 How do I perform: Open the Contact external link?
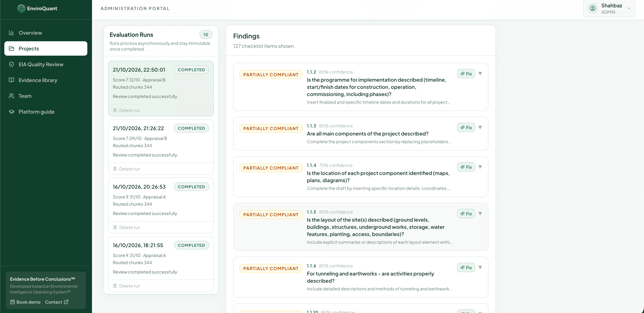pos(56,302)
